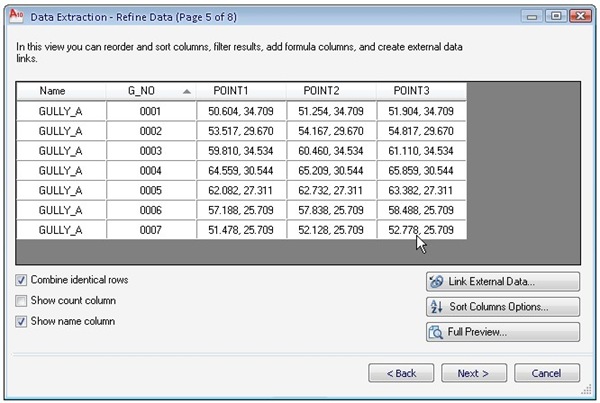This screenshot has height=403, width=600.
Task: Select POINT1 value 53.517, 29.670
Action: [x=241, y=131]
